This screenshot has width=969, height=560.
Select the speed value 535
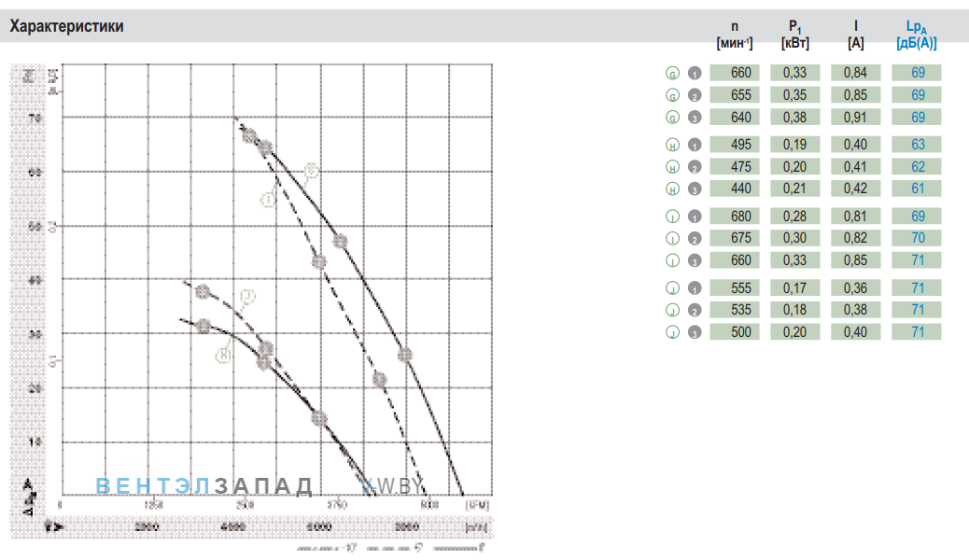click(x=735, y=310)
